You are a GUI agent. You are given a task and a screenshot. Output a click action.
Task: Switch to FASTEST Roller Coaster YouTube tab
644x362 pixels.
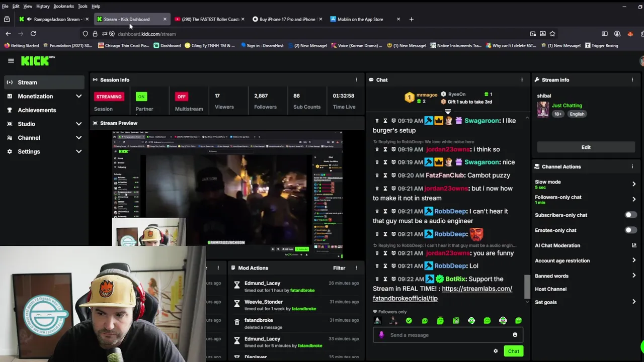tap(210, 19)
